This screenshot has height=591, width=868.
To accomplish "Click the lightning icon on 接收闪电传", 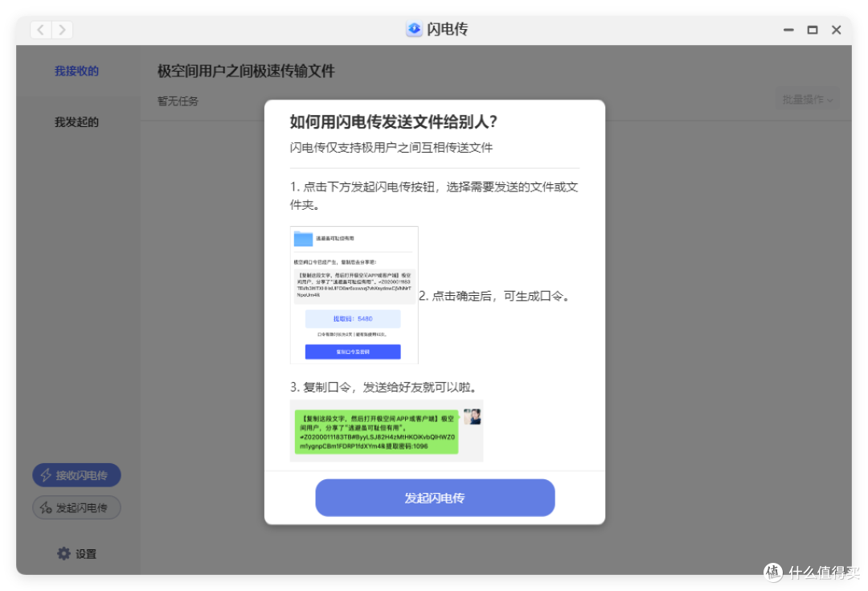I will (x=46, y=475).
